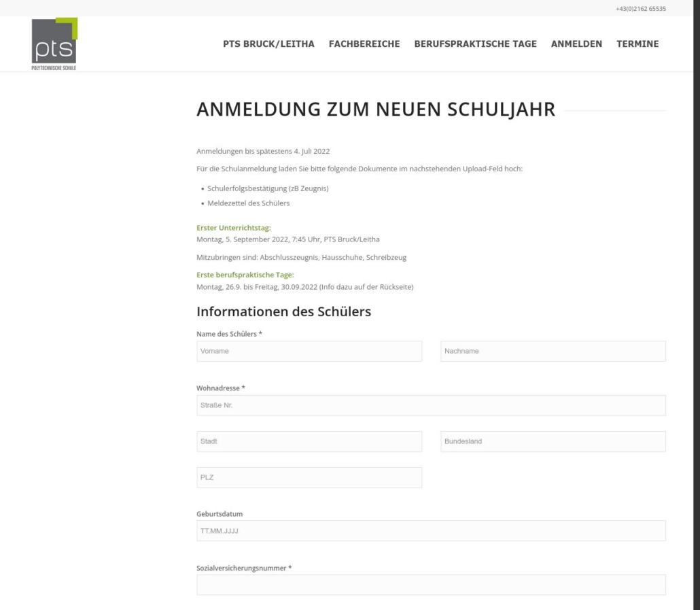Click the 'Erster Unterrichtstag:' heading text
This screenshot has height=610, width=700.
[x=234, y=228]
